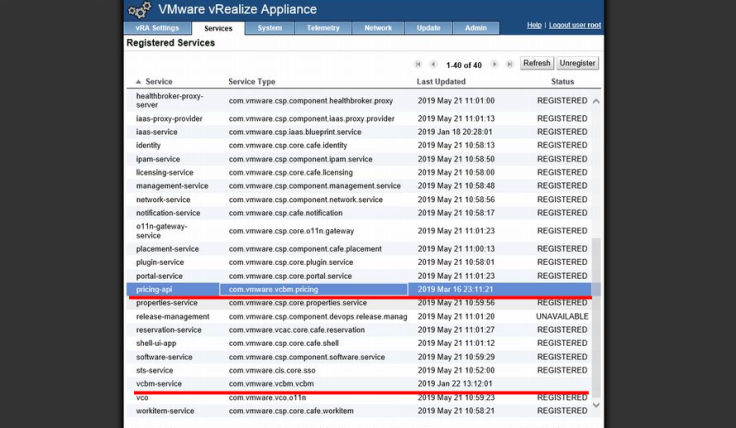This screenshot has height=428, width=736.
Task: Sort by the Status column header
Action: pos(562,82)
